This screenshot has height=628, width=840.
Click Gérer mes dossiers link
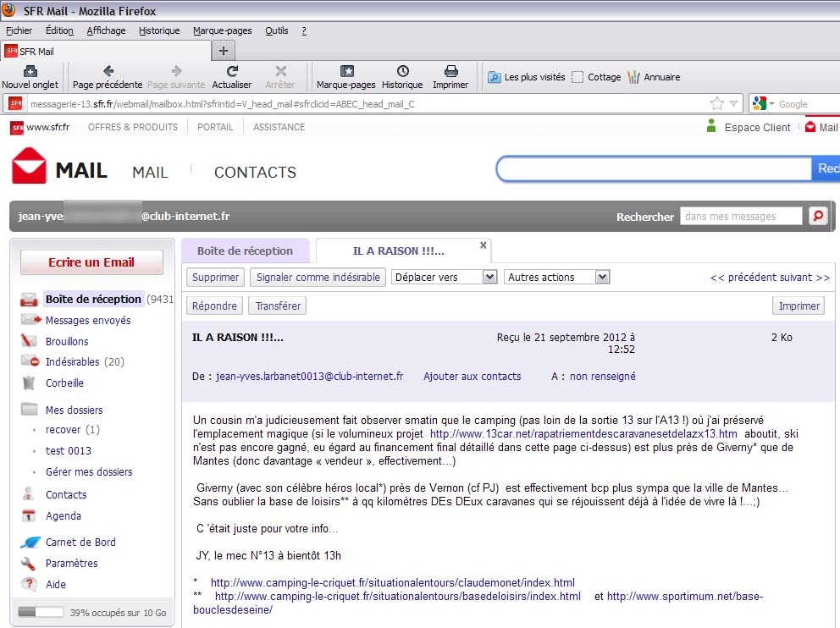pos(88,471)
